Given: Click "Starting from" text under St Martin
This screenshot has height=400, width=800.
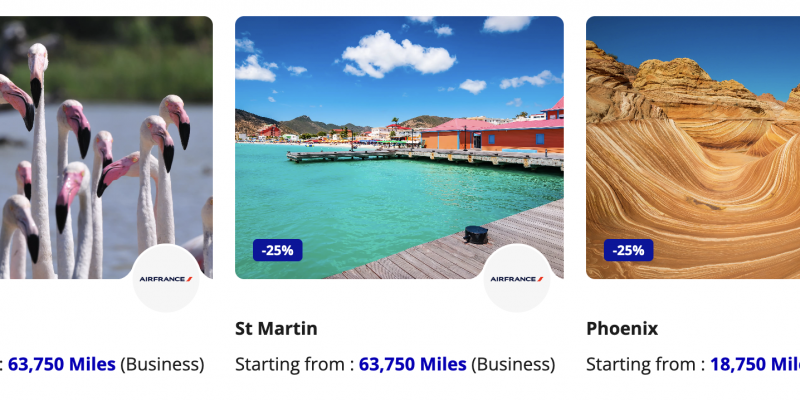Looking at the screenshot, I should pos(289,364).
